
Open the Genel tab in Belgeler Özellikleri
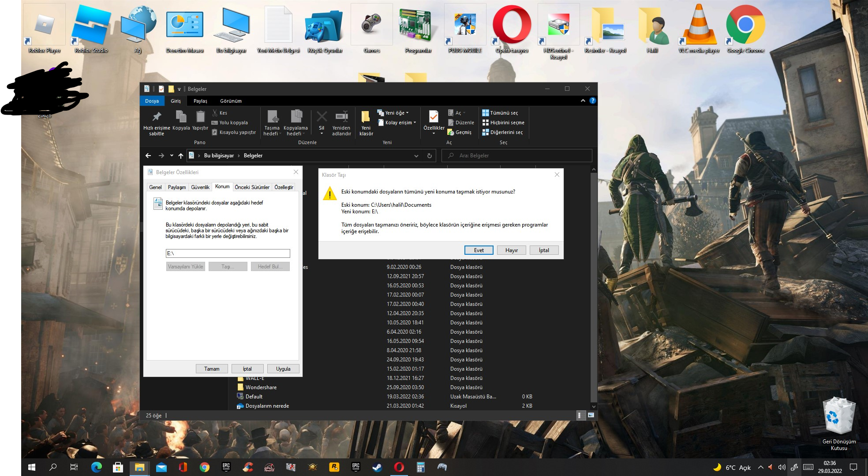click(x=155, y=187)
